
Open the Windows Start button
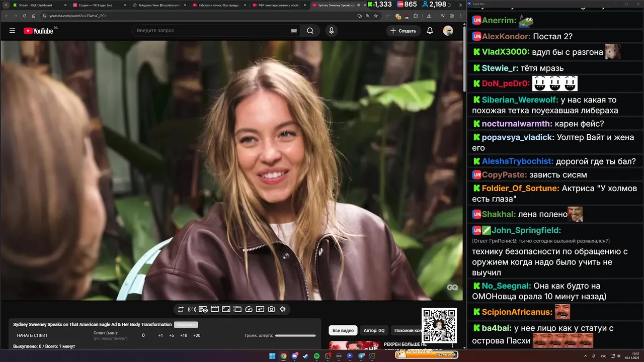tap(272, 356)
